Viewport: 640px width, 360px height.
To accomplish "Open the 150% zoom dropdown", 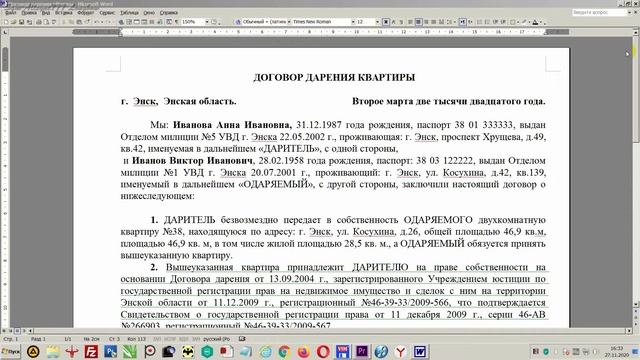I will 207,22.
